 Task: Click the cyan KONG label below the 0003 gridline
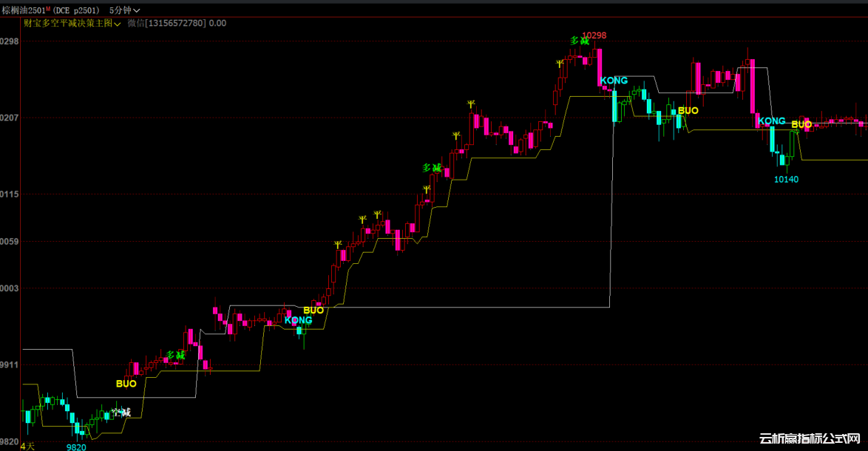(x=299, y=320)
